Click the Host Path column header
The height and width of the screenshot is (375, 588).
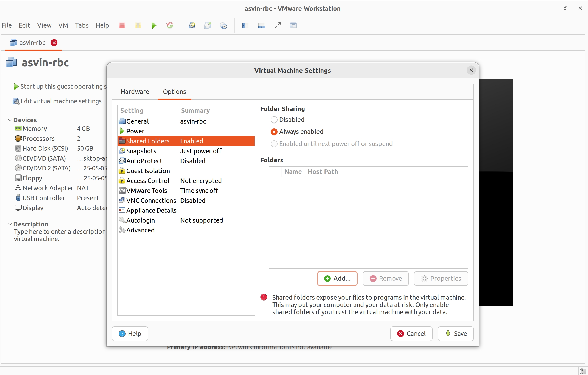point(323,172)
